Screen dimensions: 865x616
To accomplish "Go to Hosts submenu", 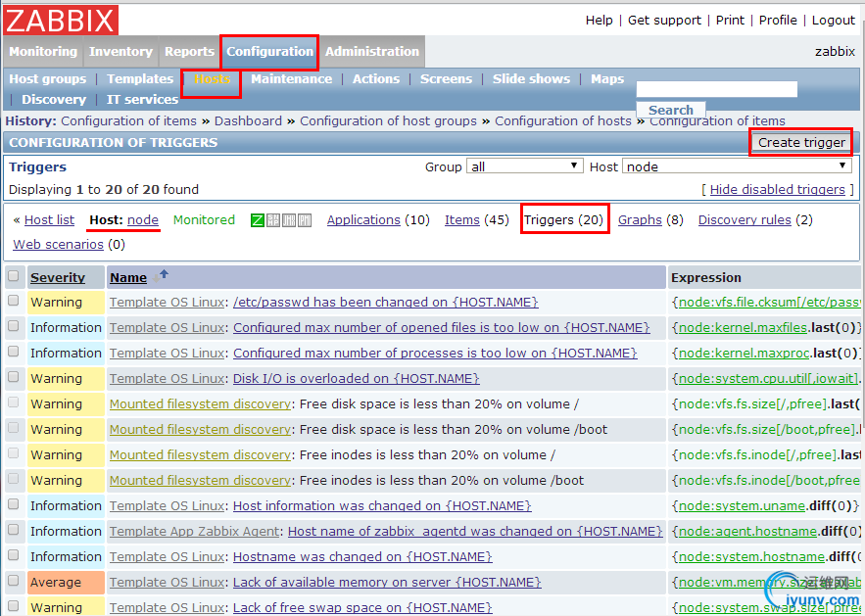I will point(212,79).
